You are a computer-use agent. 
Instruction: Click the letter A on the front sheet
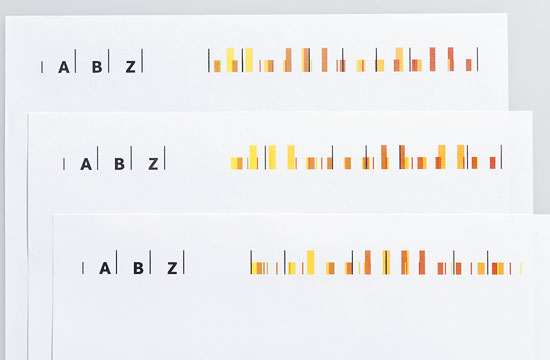(105, 268)
